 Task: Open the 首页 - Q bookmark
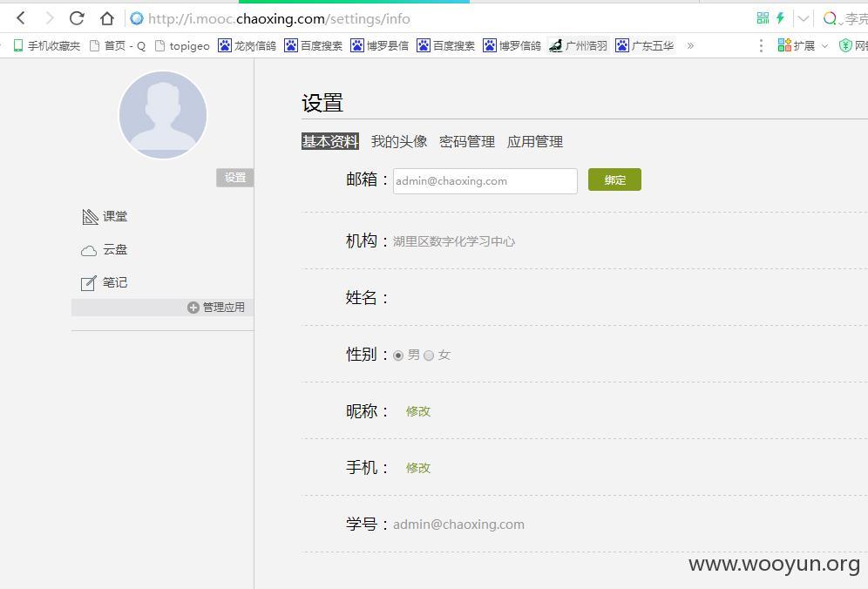pyautogui.click(x=118, y=45)
